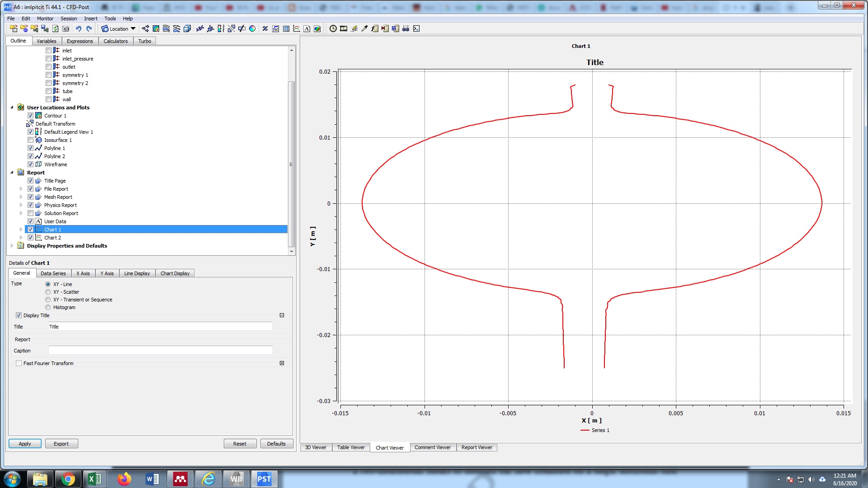Click the Chart toolbar icon
Screen dimensions: 868x488
click(297, 28)
